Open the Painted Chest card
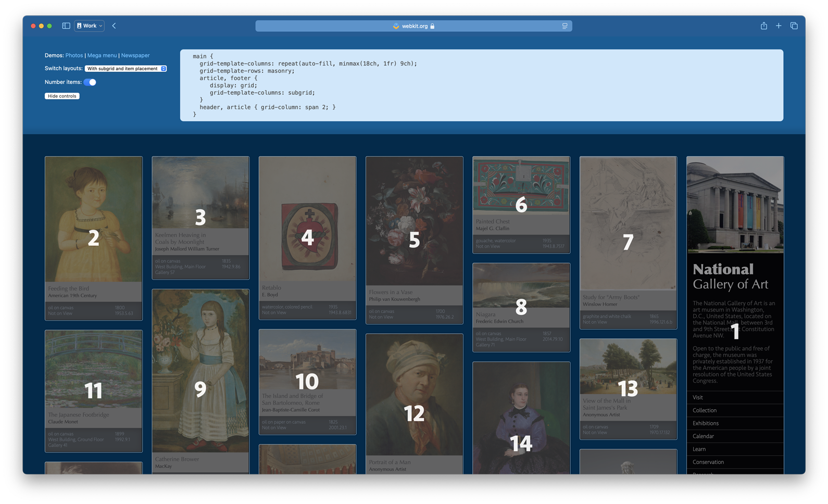The height and width of the screenshot is (504, 828). [521, 205]
